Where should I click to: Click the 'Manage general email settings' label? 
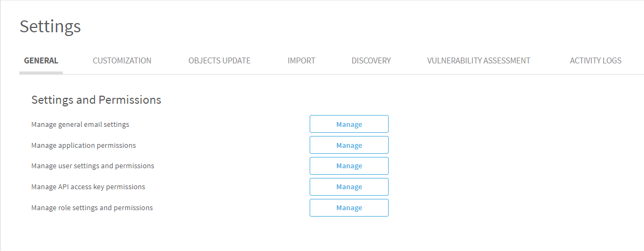tap(80, 125)
